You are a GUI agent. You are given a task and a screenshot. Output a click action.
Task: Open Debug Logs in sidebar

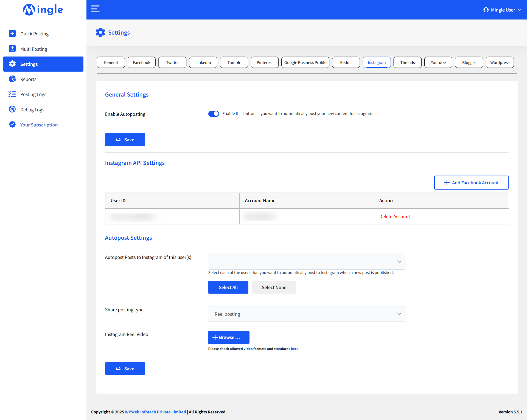43,109
